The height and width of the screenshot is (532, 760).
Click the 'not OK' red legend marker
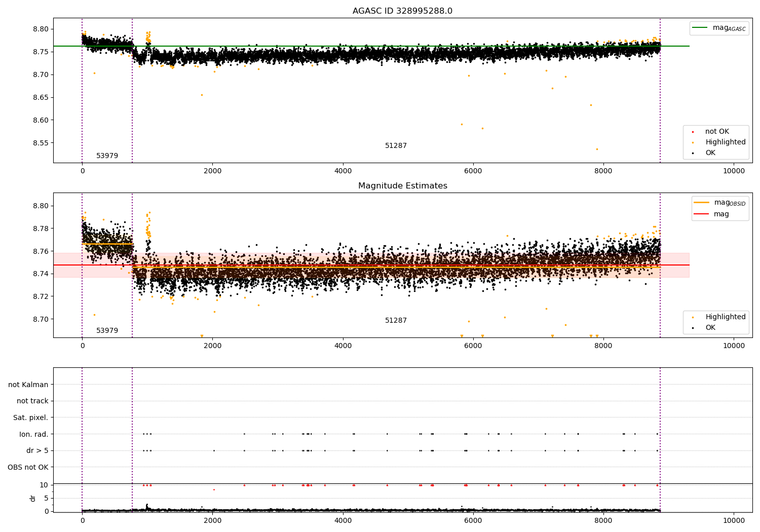tap(693, 132)
